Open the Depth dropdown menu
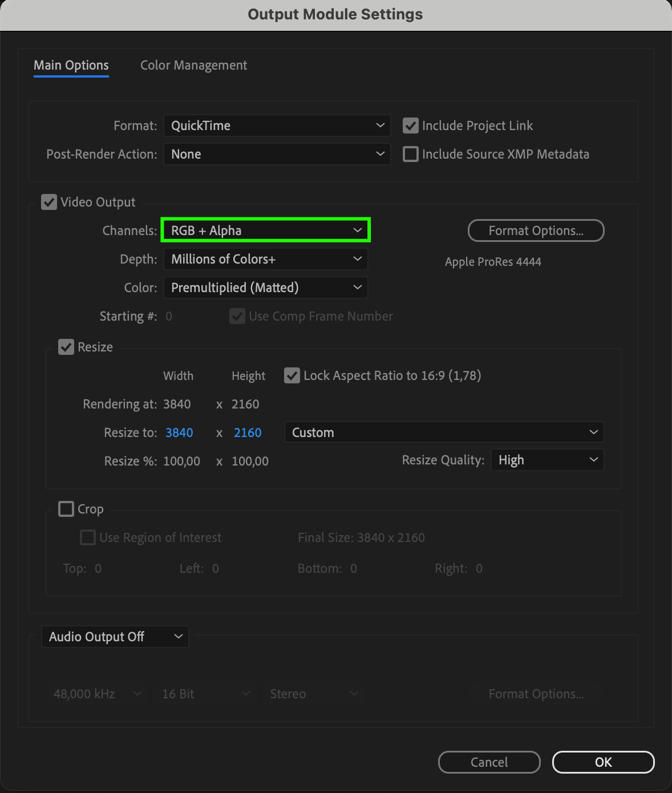 266,259
